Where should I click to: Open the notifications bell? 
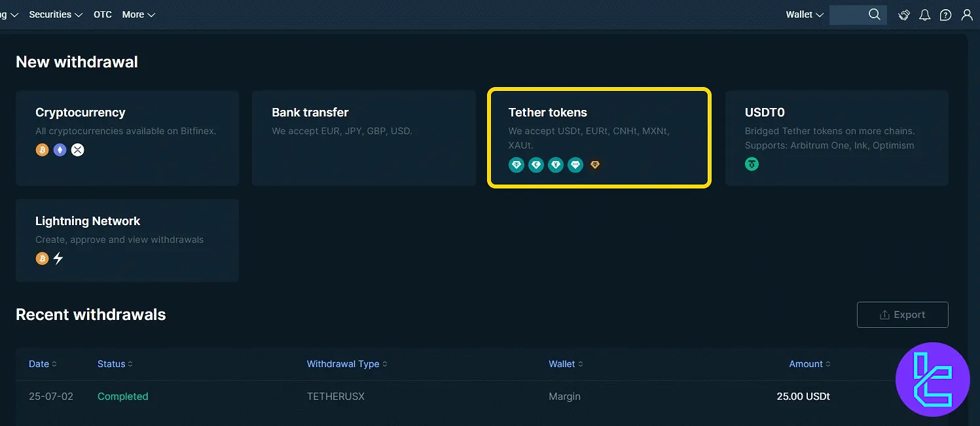(924, 14)
